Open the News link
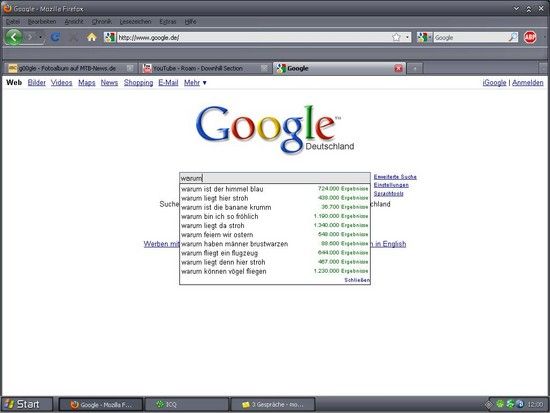This screenshot has width=550, height=413. pyautogui.click(x=109, y=82)
